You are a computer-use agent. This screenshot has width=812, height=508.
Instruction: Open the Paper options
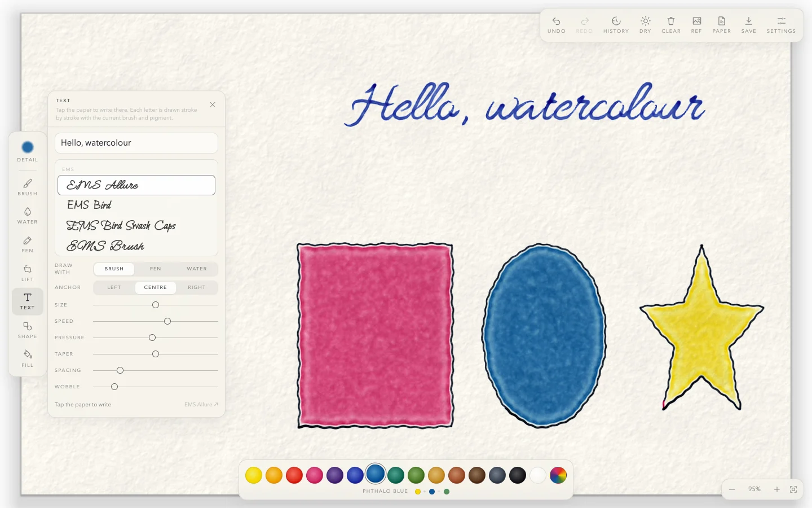[721, 25]
